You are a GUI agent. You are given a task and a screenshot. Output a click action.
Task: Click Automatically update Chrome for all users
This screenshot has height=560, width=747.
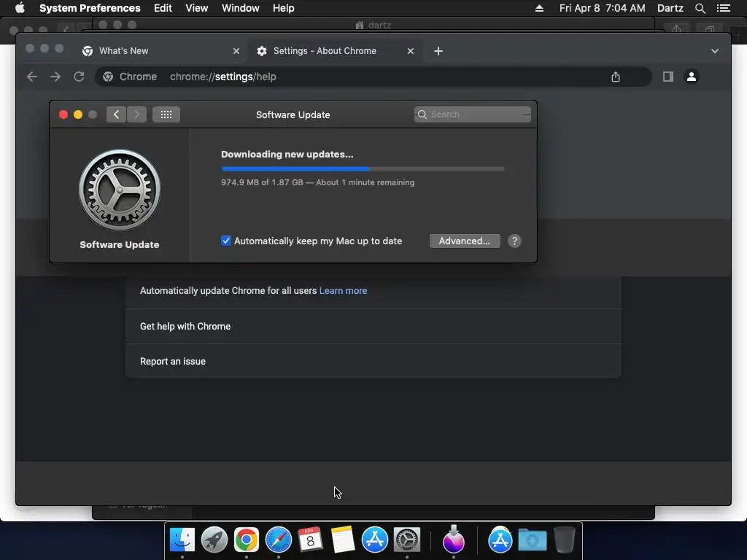pos(228,290)
